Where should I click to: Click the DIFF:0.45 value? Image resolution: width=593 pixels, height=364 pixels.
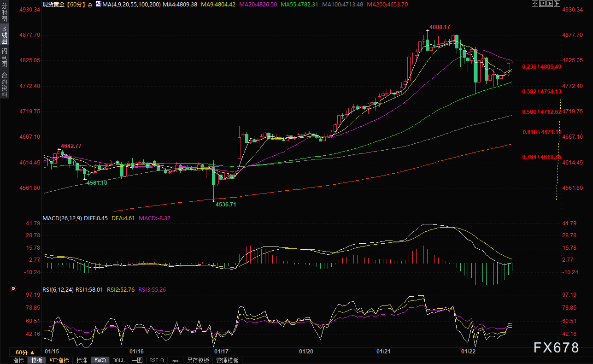[96, 218]
